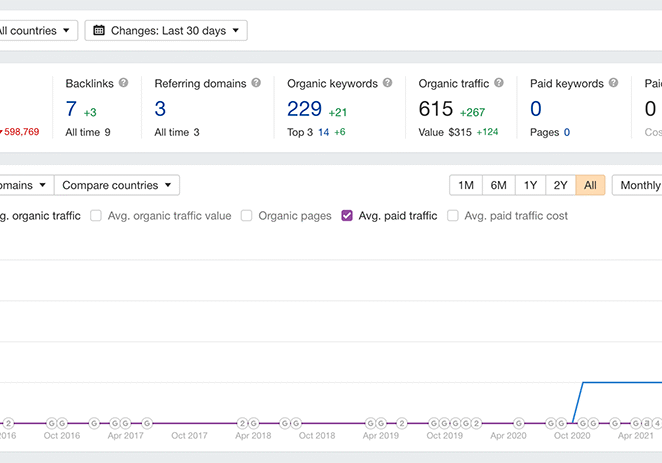Screen dimensions: 662x463
Task: Switch chart range to 1Y
Action: pyautogui.click(x=530, y=185)
